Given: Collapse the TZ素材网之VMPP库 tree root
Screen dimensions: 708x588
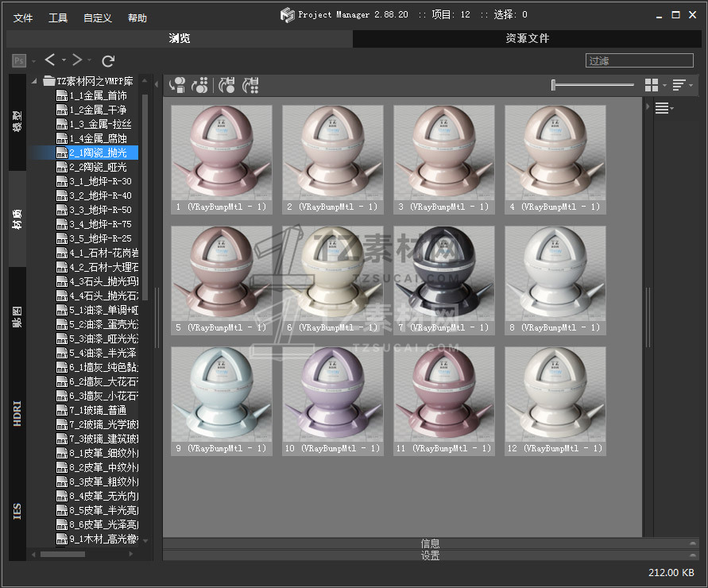Looking at the screenshot, I should (x=36, y=81).
